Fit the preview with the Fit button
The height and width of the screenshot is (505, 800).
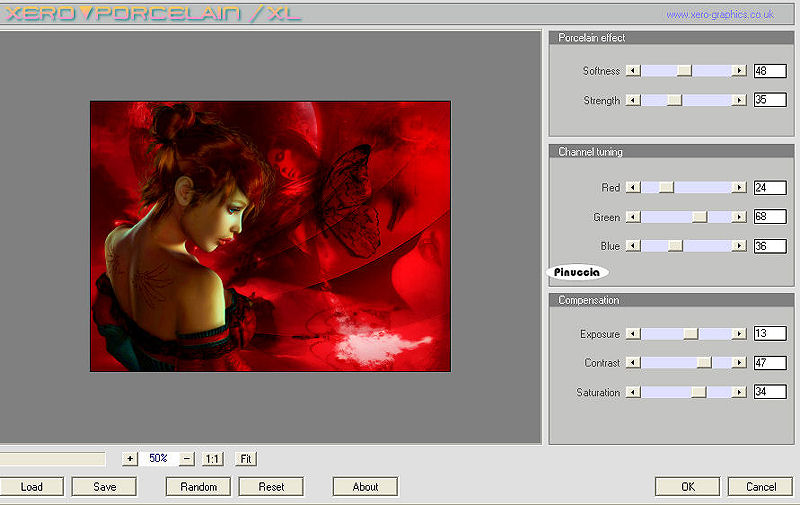(x=246, y=459)
